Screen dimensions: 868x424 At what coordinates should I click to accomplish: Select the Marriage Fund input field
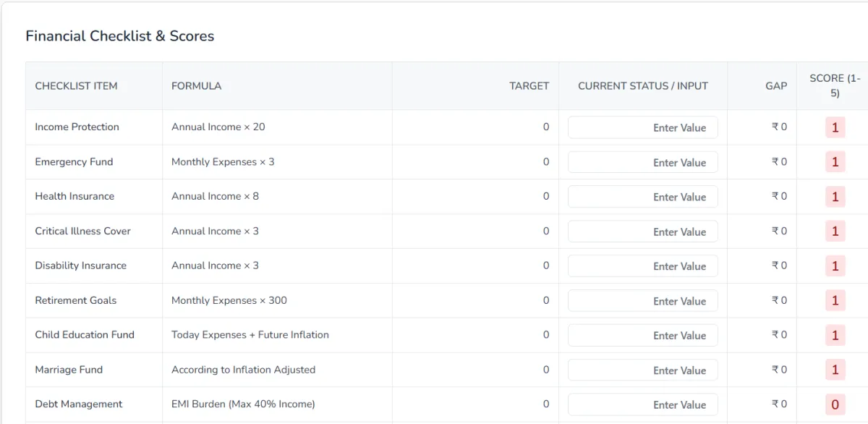pyautogui.click(x=642, y=370)
